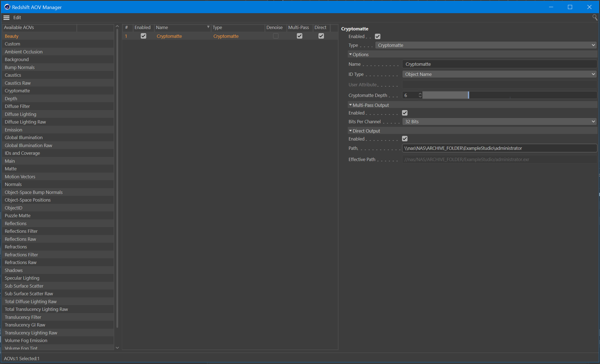Open the ID Type dropdown
The height and width of the screenshot is (364, 600).
coord(499,74)
